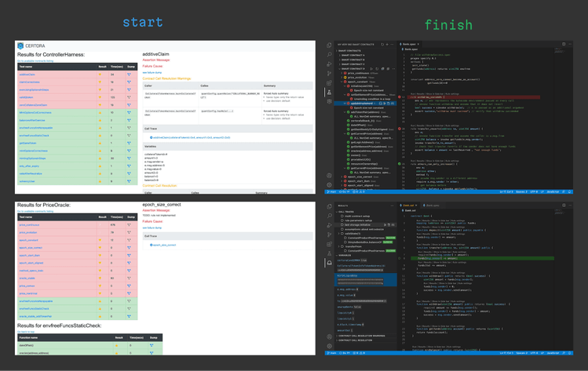Toggle the red marker beside rule transfer_reverts line

(x=400, y=129)
